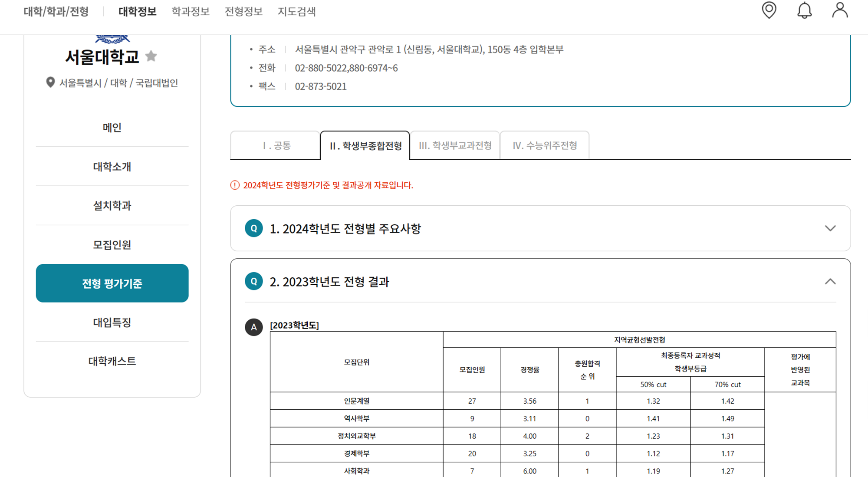Click the map location pin icon in header
This screenshot has height=477, width=868.
click(x=769, y=10)
